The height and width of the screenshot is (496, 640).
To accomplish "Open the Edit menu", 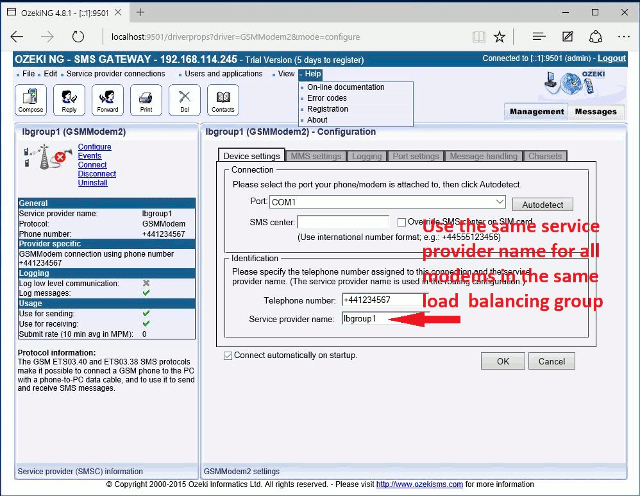I will 50,74.
